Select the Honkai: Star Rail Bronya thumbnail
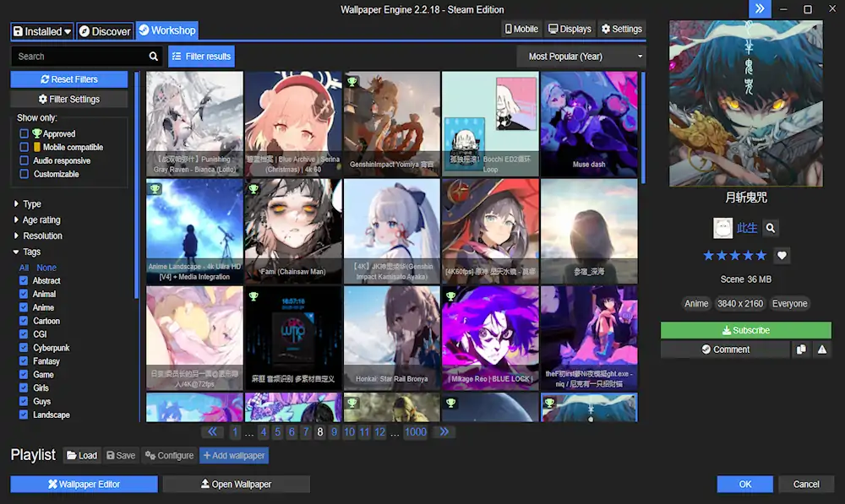 392,339
